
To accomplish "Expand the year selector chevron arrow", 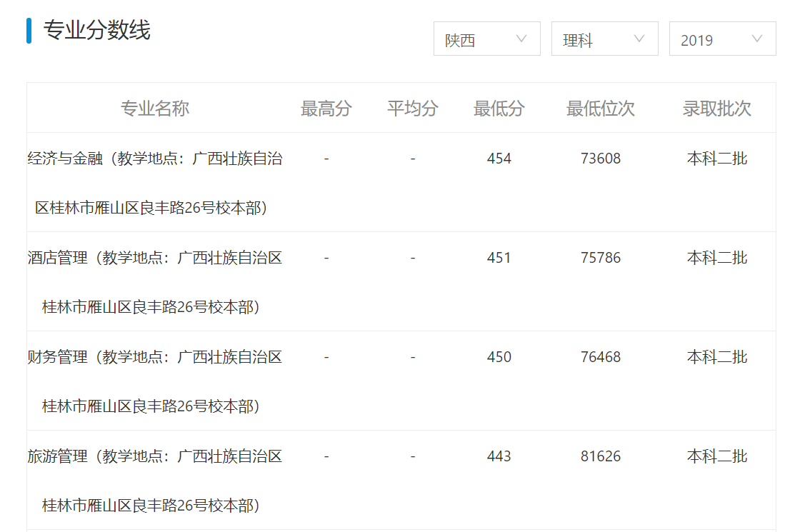I will point(759,39).
